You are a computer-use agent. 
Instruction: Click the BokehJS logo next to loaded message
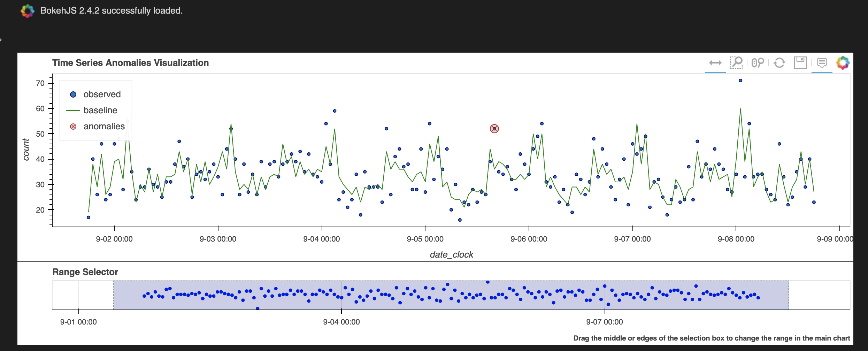coord(27,11)
